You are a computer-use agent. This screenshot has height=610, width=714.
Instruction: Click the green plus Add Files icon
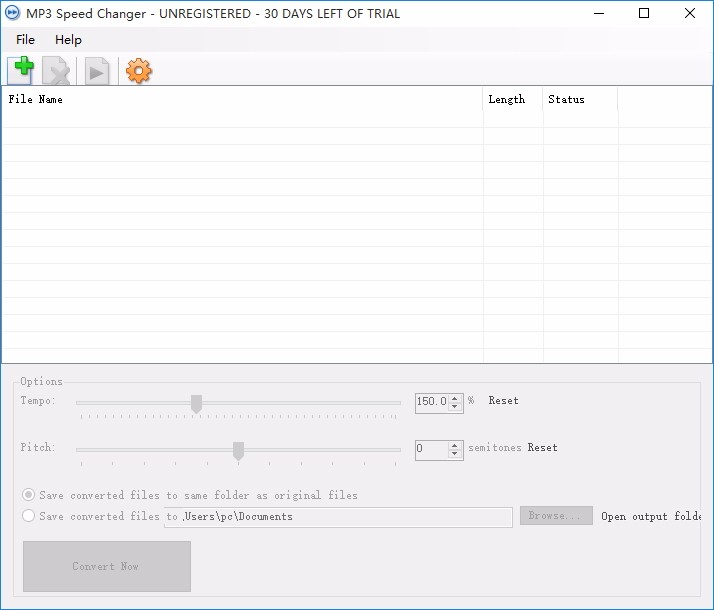(21, 71)
